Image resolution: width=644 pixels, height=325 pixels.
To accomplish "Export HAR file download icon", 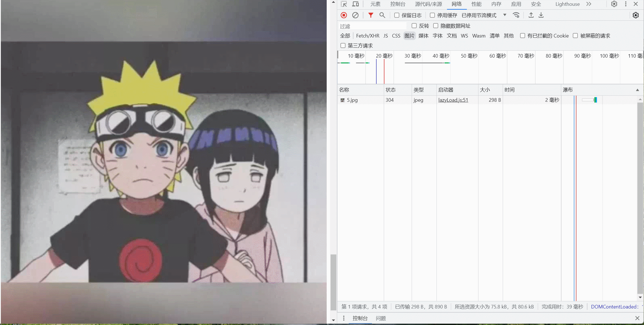I will [x=541, y=15].
